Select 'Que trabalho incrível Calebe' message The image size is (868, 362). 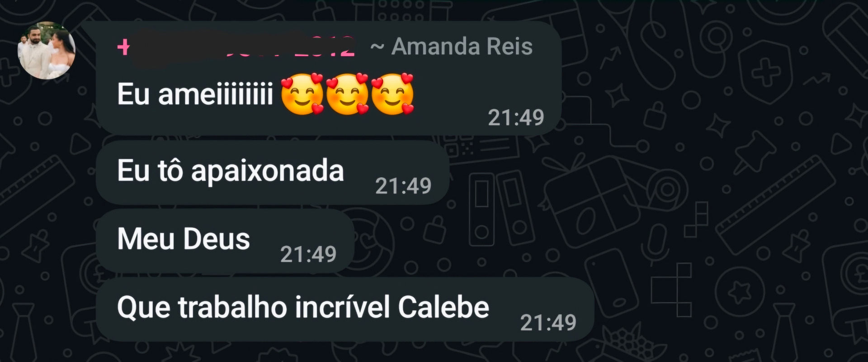click(x=345, y=309)
